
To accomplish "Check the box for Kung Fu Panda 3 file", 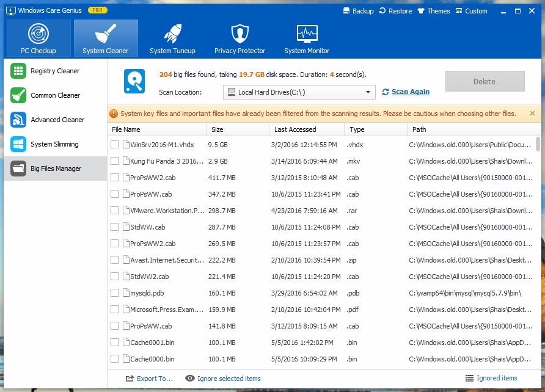I will 114,161.
